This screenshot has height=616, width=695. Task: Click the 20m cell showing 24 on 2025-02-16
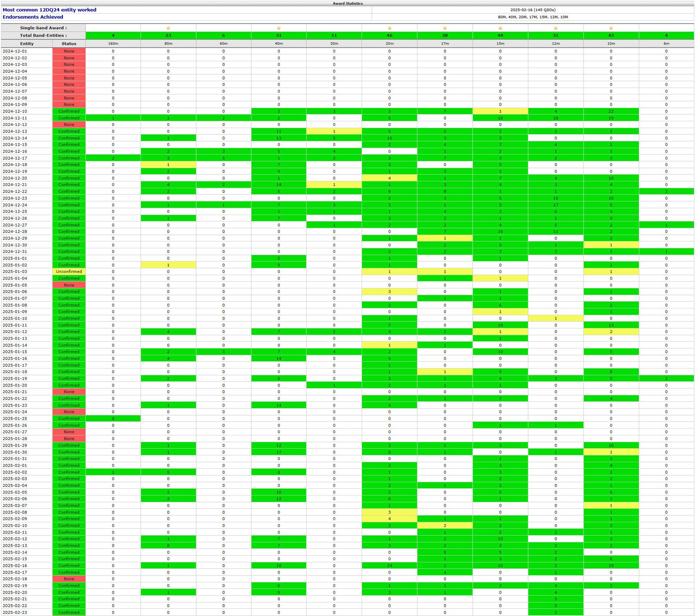pos(389,565)
